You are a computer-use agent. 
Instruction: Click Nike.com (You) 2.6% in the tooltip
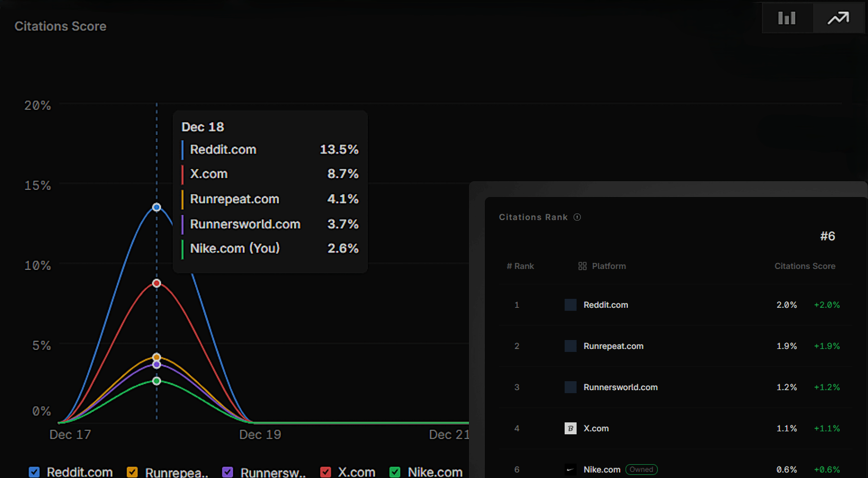270,248
